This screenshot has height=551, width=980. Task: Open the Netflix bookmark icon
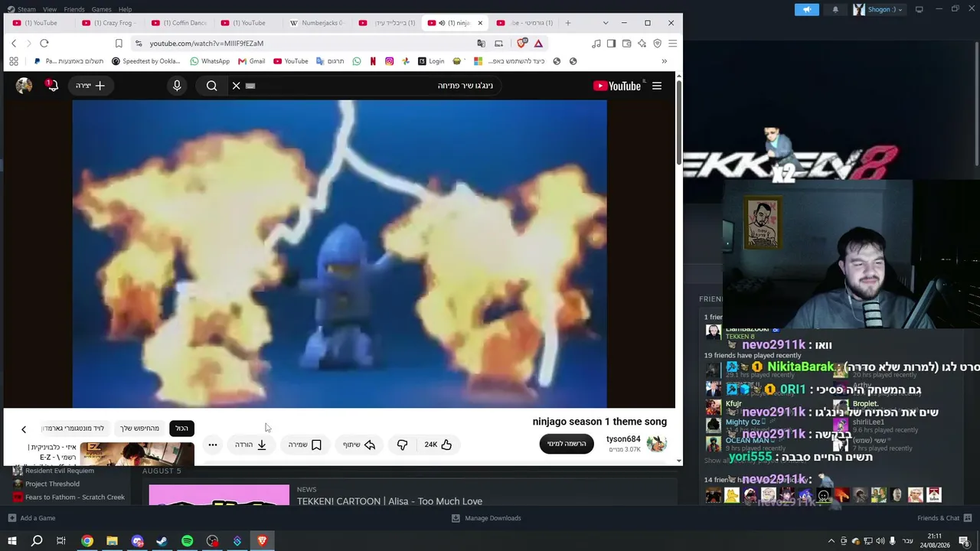tap(373, 61)
